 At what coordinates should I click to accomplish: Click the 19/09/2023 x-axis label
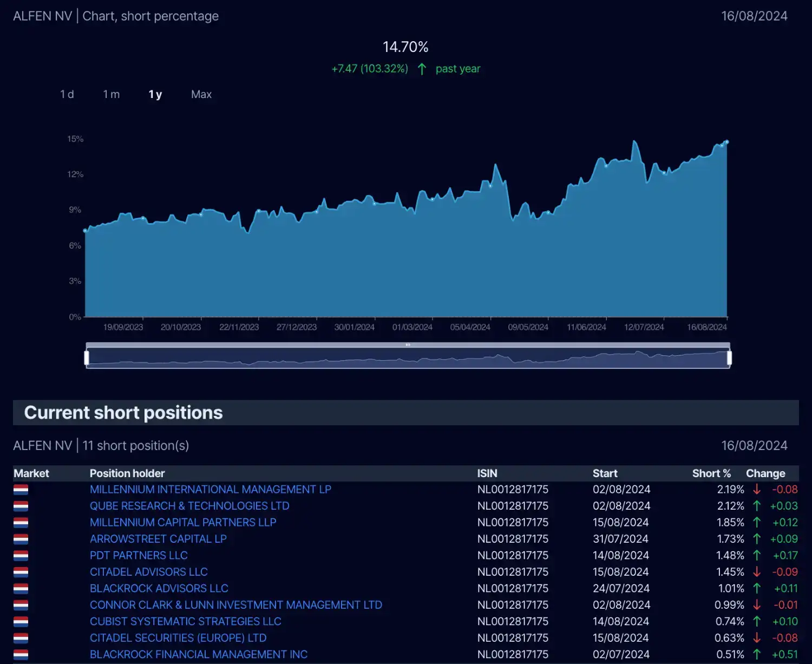pyautogui.click(x=123, y=327)
